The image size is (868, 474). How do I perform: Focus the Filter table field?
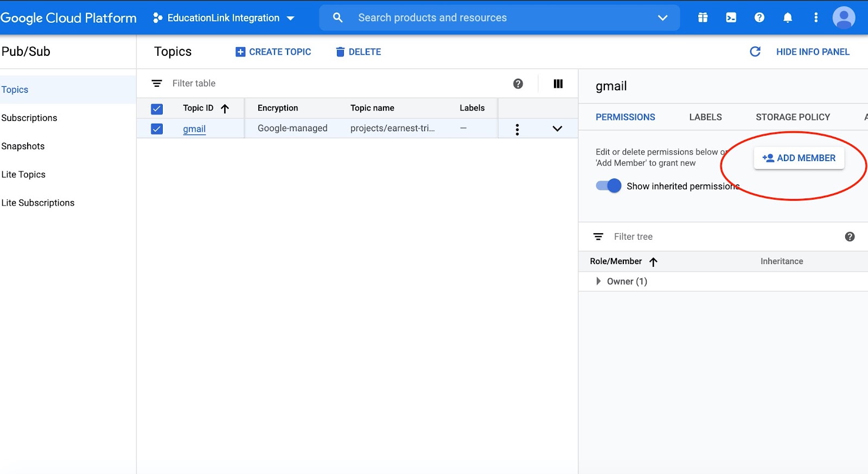pyautogui.click(x=336, y=83)
